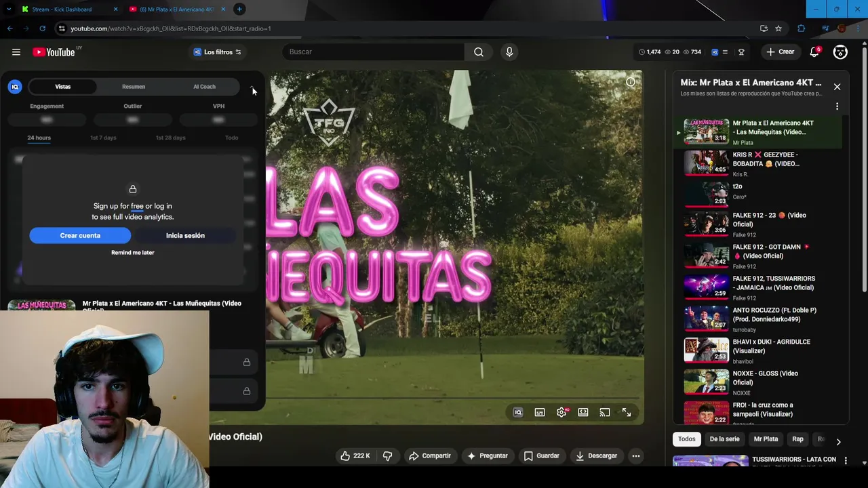
Task: Switch to the Resumen tab
Action: click(134, 87)
